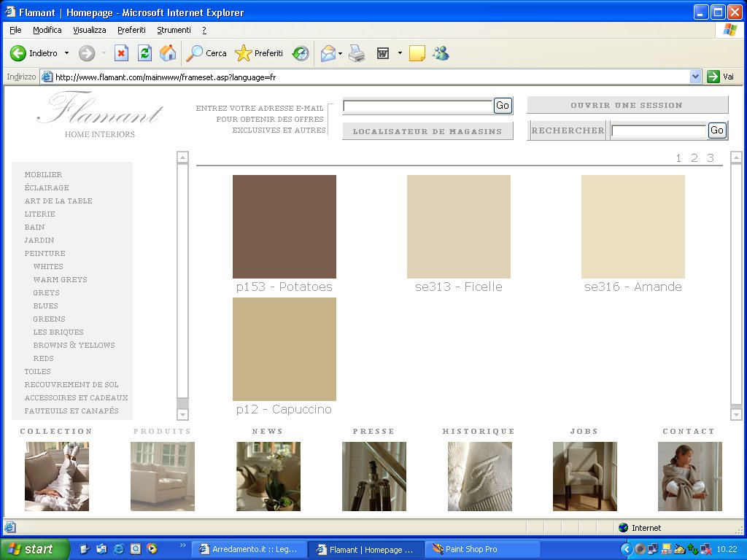The height and width of the screenshot is (560, 747).
Task: Select the se316 Amande swatch
Action: point(633,227)
